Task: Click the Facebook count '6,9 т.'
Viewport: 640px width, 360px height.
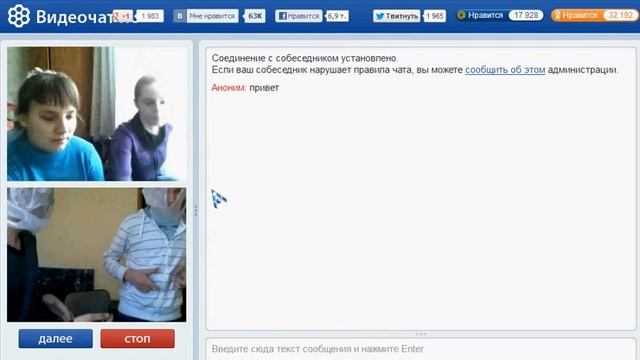Action: pyautogui.click(x=337, y=16)
